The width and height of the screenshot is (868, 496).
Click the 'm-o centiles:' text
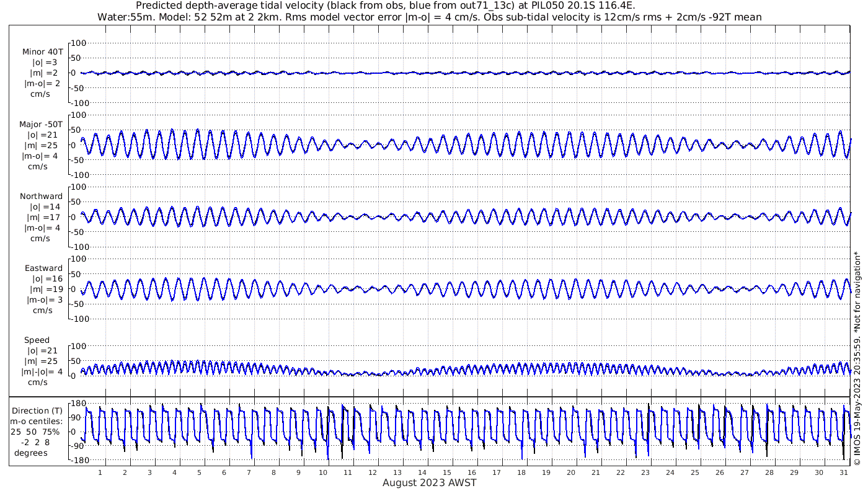coord(37,422)
